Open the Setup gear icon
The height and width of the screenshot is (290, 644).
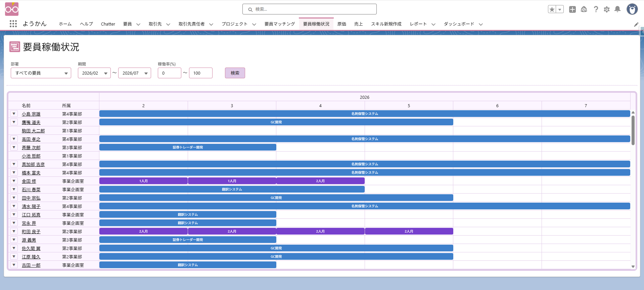pyautogui.click(x=606, y=9)
